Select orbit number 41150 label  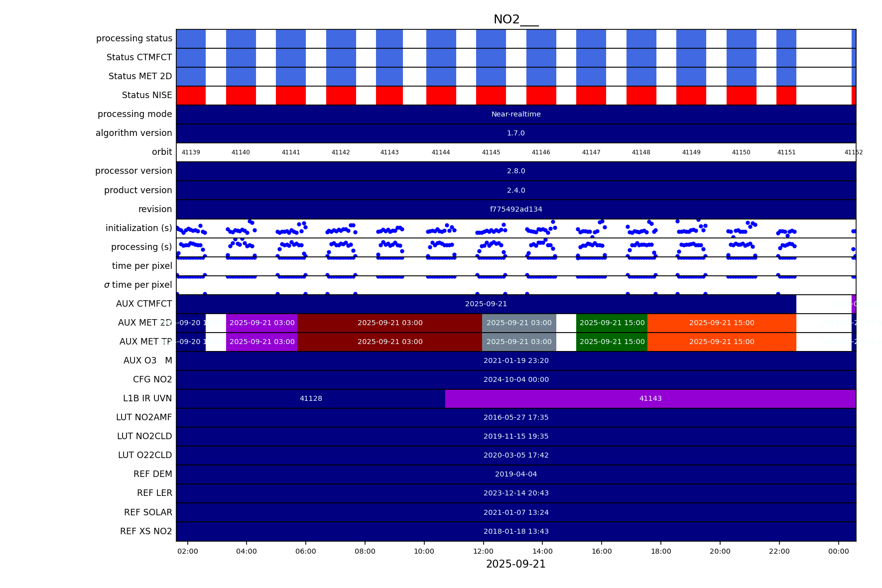coord(741,152)
